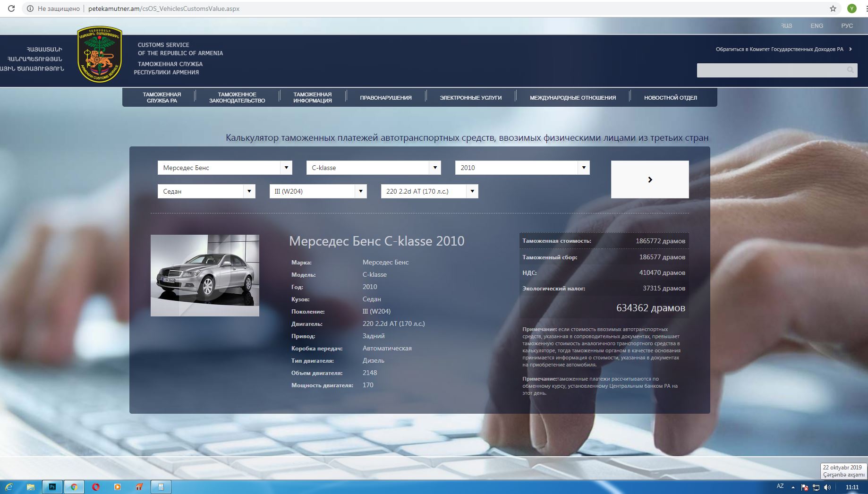Click Тип двигателя value Дизель
This screenshot has height=494, width=868.
click(x=374, y=360)
